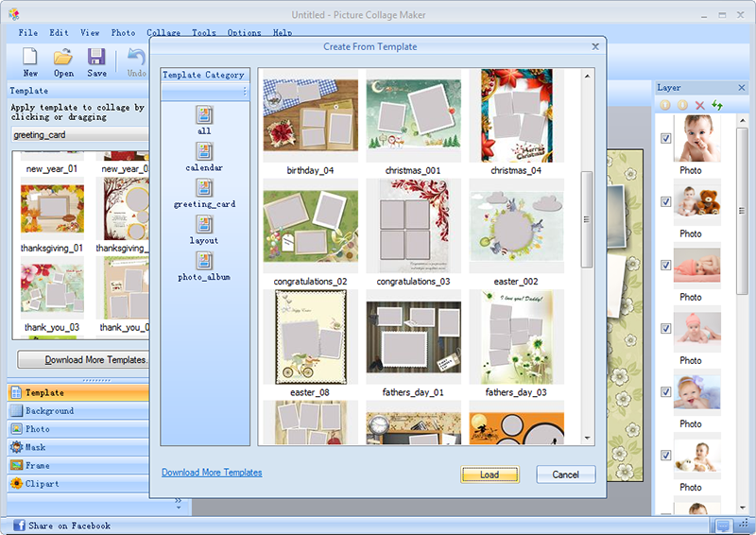756x535 pixels.
Task: Click the Open folder toolbar icon
Action: tap(63, 58)
